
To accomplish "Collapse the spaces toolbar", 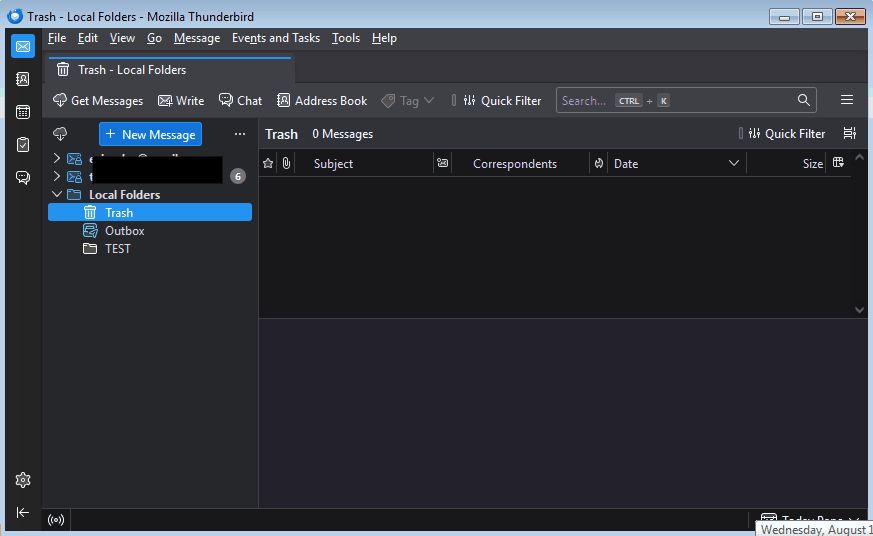I will coord(23,512).
